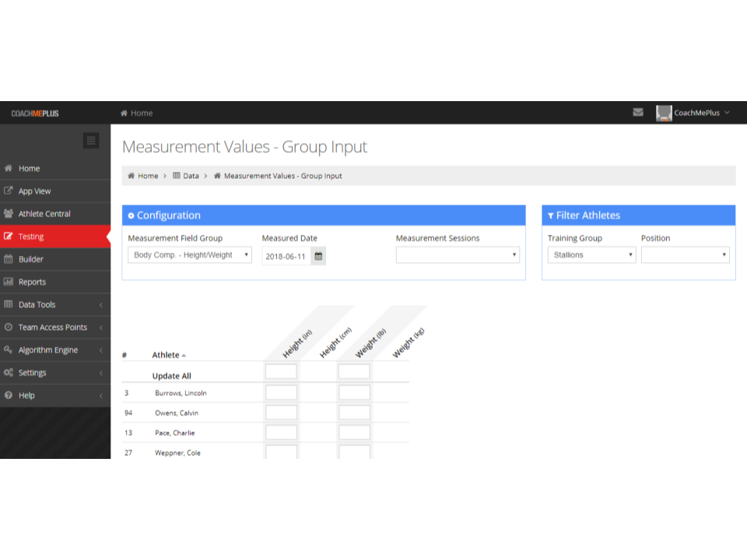Click the Filter Athletes funnel icon

[551, 215]
